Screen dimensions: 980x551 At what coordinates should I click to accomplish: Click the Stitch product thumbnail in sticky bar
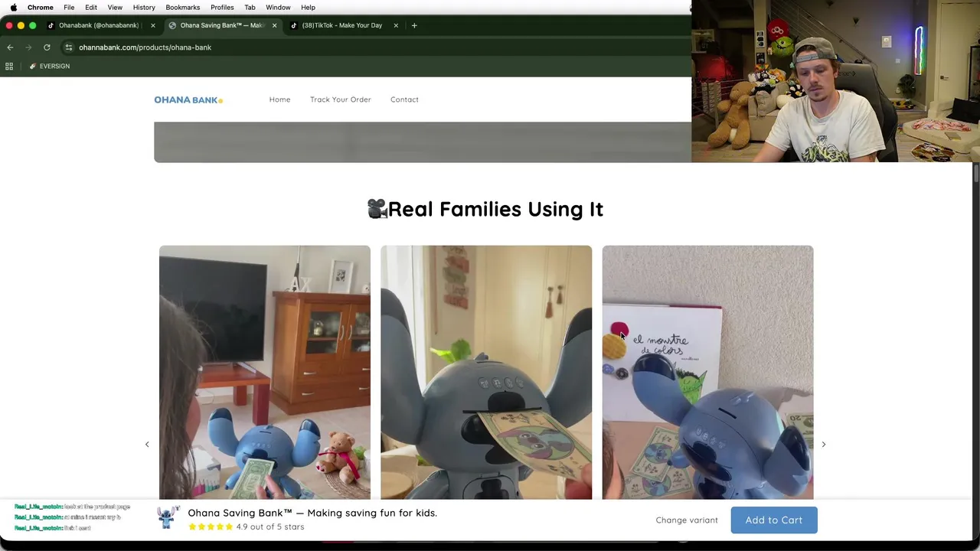[168, 518]
